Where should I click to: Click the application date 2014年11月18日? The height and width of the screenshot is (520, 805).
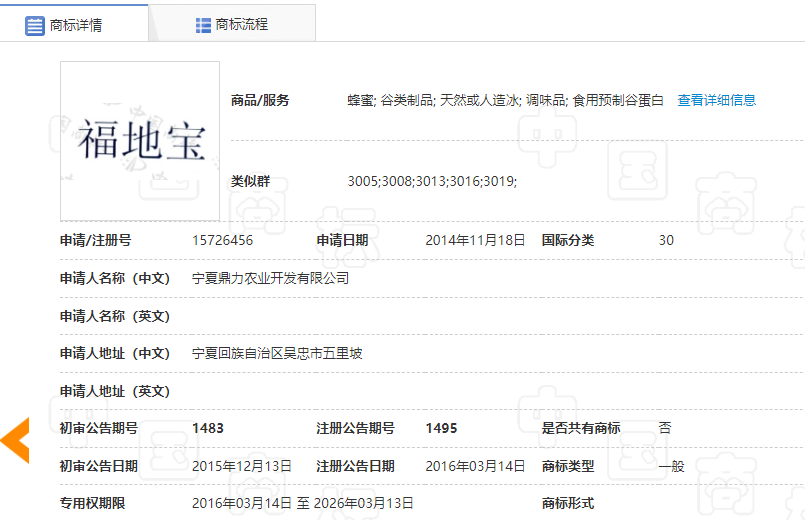click(x=475, y=240)
